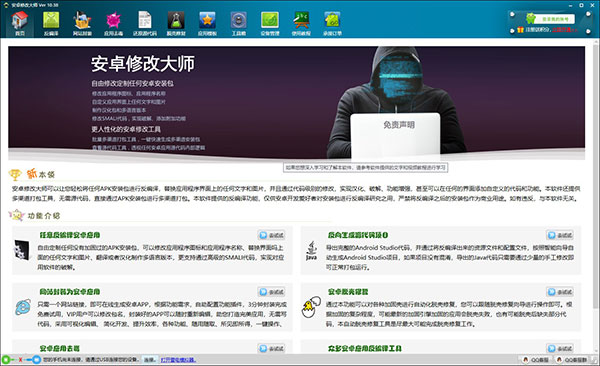Open the green shopping bag orders icon
This screenshot has width=600, height=366.
(332, 23)
